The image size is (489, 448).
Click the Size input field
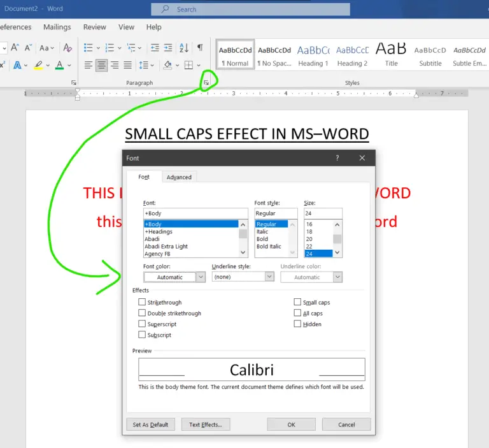tap(323, 213)
